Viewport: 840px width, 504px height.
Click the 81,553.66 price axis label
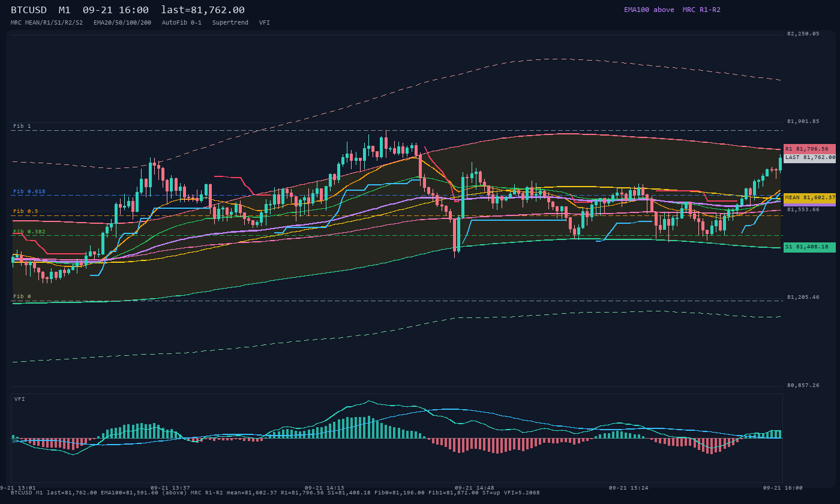click(803, 209)
